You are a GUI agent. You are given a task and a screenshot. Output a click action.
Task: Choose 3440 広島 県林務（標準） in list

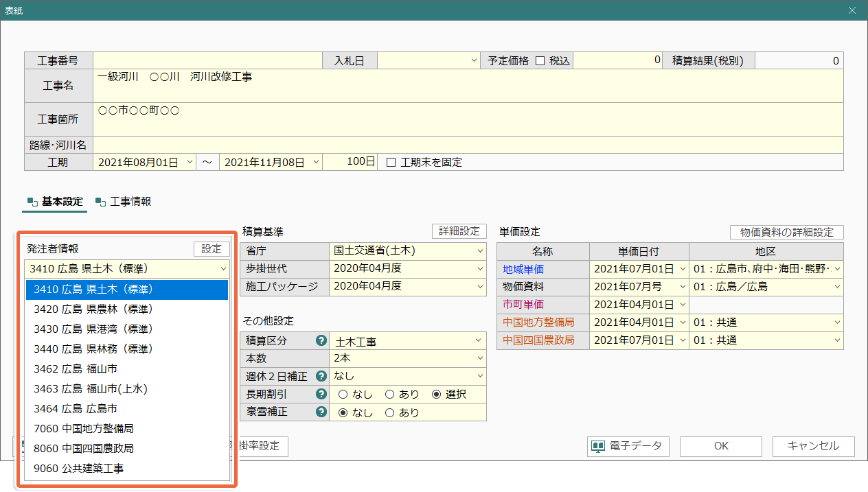click(x=127, y=349)
